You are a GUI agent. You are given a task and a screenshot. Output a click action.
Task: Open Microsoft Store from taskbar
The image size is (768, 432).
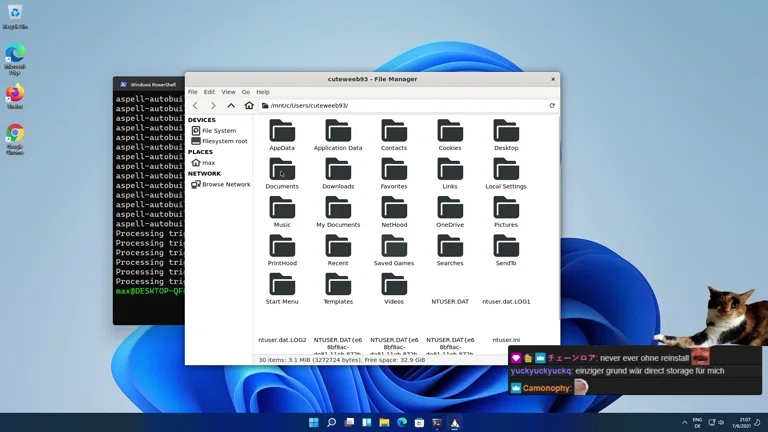(x=419, y=422)
